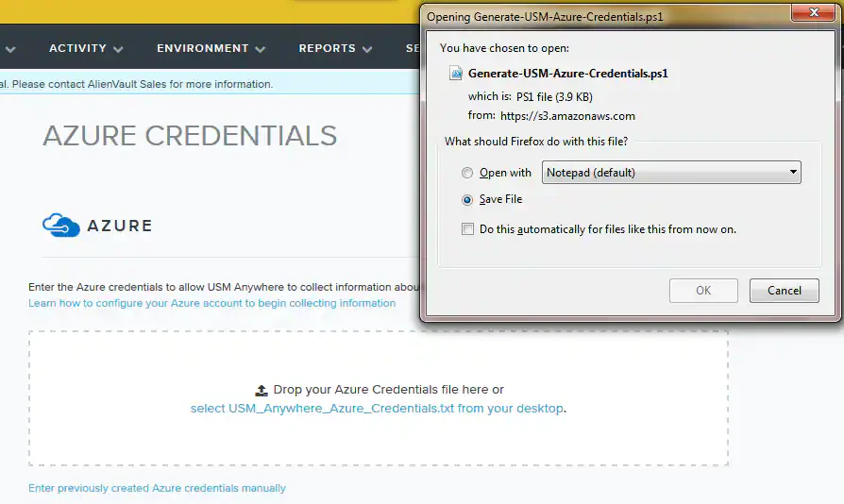
Task: Open the REPORTS navigation menu
Action: [x=328, y=48]
